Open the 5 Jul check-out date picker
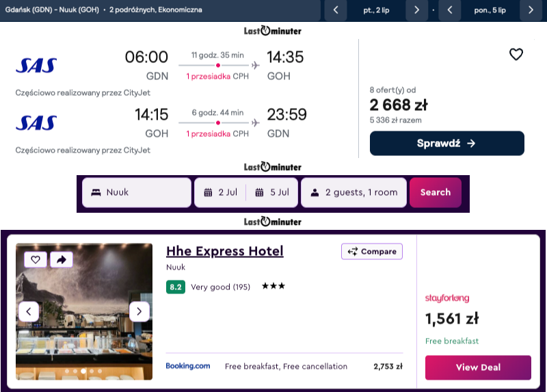This screenshot has width=547, height=392. pyautogui.click(x=272, y=192)
